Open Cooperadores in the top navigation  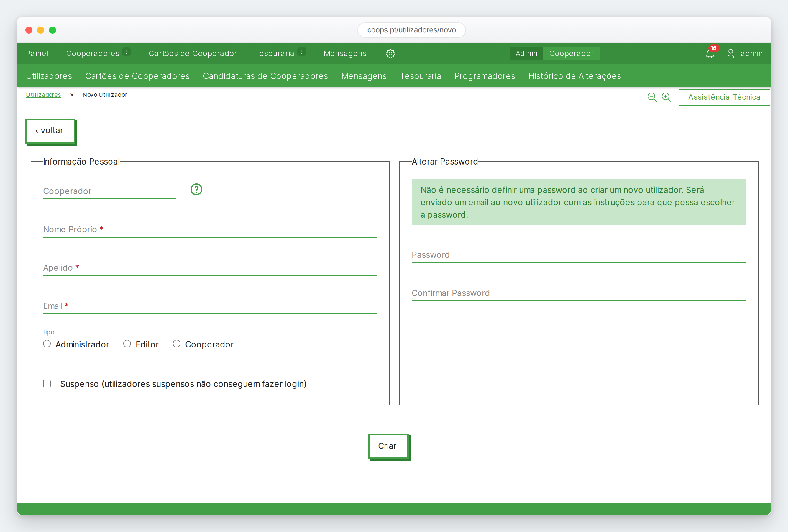click(93, 54)
